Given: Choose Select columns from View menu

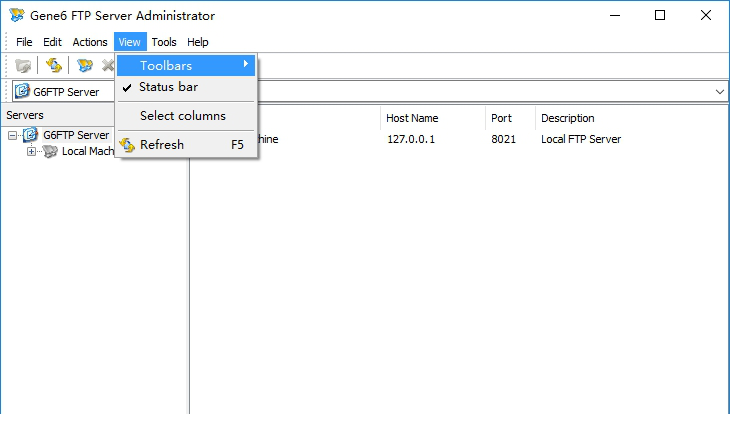Looking at the screenshot, I should [186, 116].
